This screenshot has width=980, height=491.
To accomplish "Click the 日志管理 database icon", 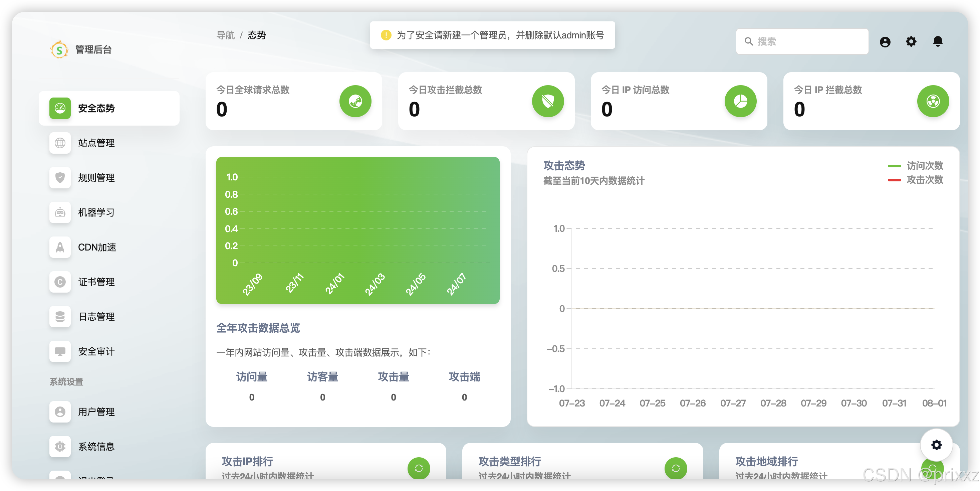I will pyautogui.click(x=60, y=317).
